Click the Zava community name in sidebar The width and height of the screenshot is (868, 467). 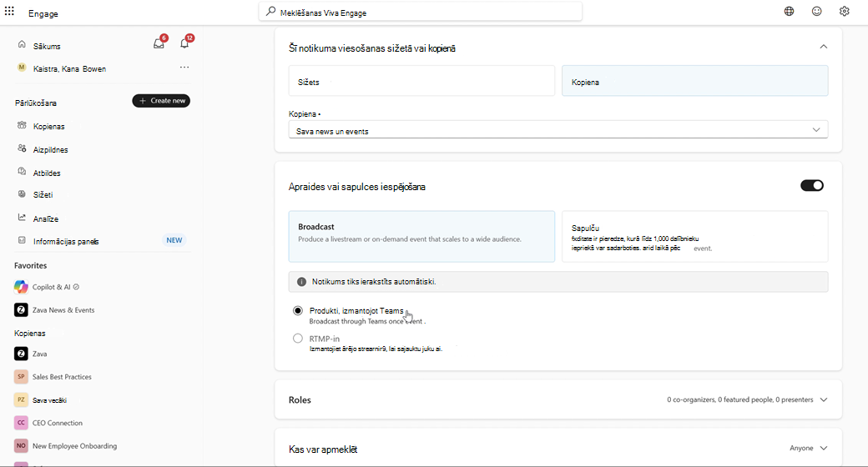coord(39,354)
